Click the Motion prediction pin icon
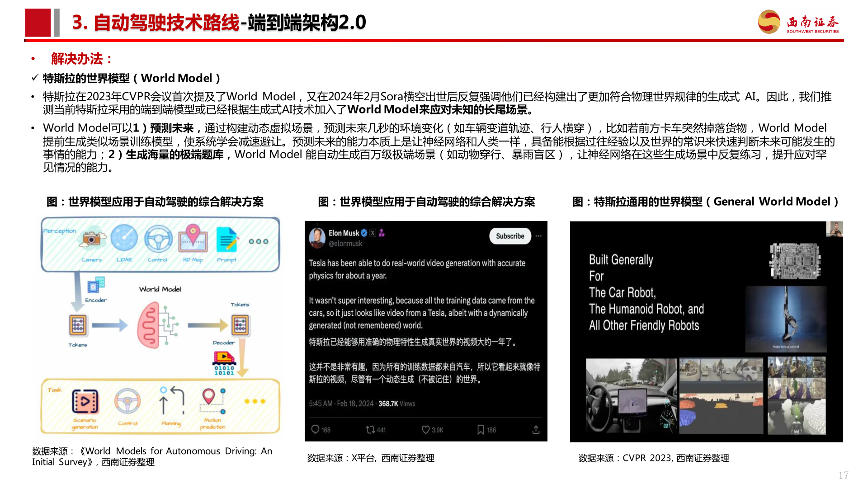The width and height of the screenshot is (868, 488). [212, 401]
